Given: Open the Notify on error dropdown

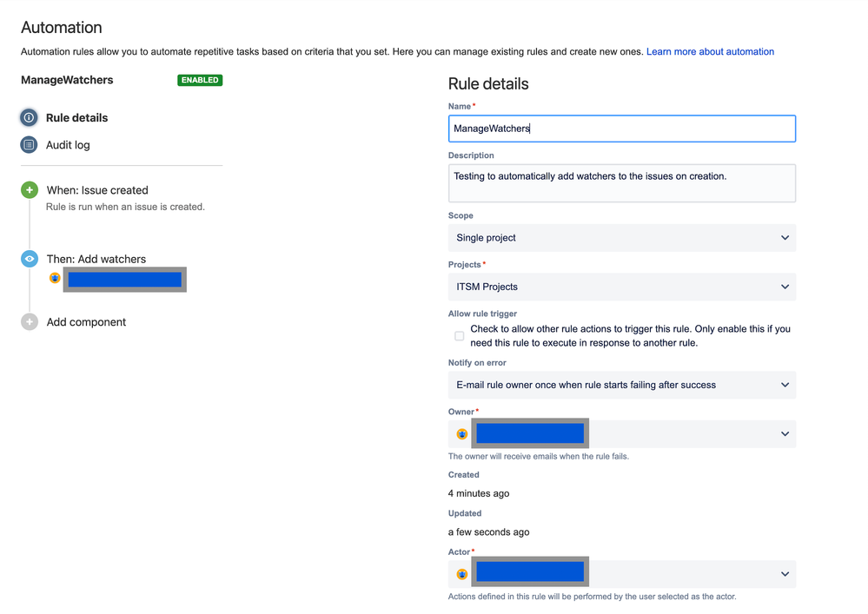Looking at the screenshot, I should pyautogui.click(x=621, y=385).
